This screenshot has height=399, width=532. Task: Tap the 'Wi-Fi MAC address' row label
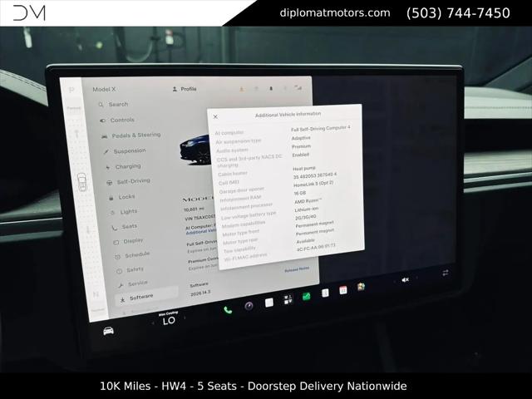(x=245, y=257)
